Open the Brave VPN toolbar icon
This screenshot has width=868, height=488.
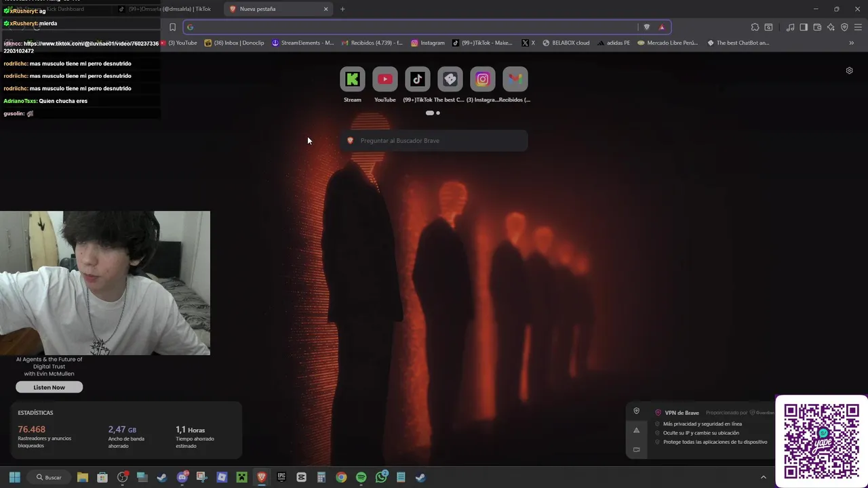(844, 27)
